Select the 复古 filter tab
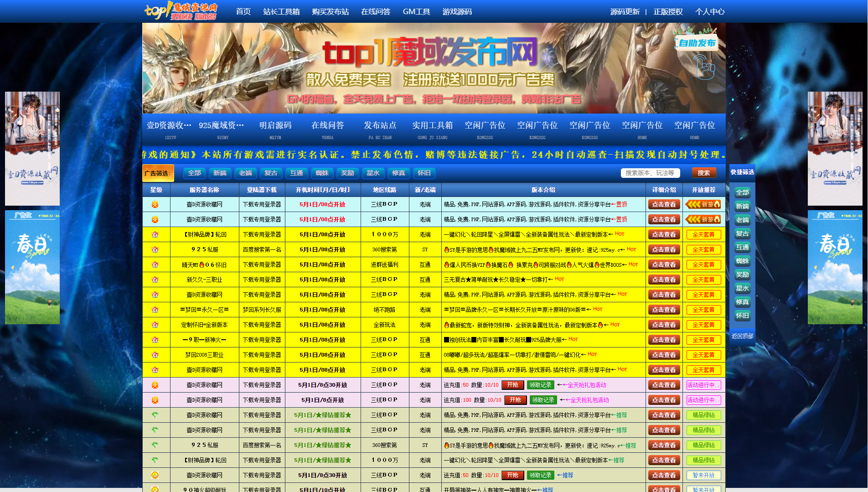Image resolution: width=868 pixels, height=492 pixels. [271, 173]
